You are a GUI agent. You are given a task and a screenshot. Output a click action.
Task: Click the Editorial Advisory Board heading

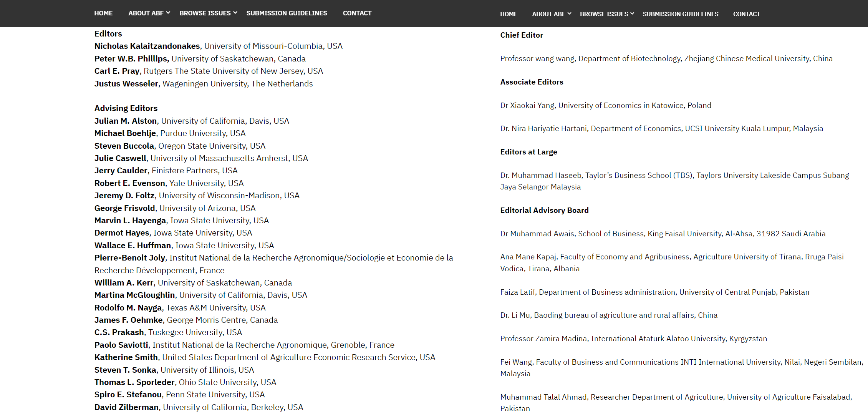(544, 210)
